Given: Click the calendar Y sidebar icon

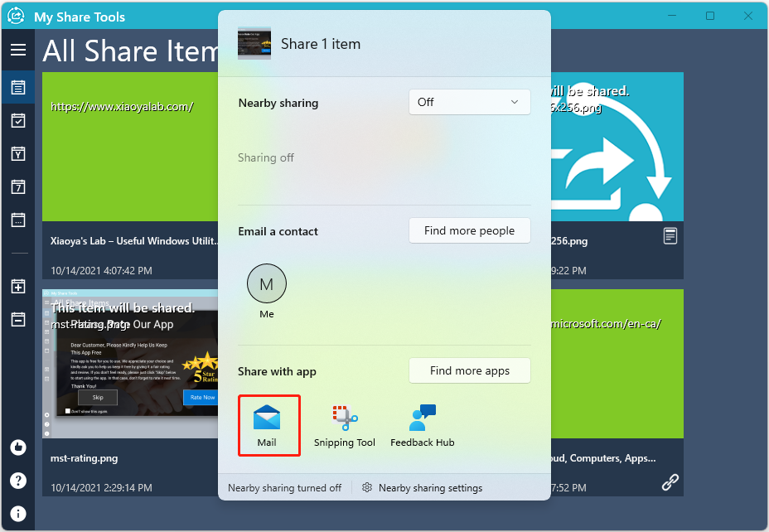Looking at the screenshot, I should (17, 153).
